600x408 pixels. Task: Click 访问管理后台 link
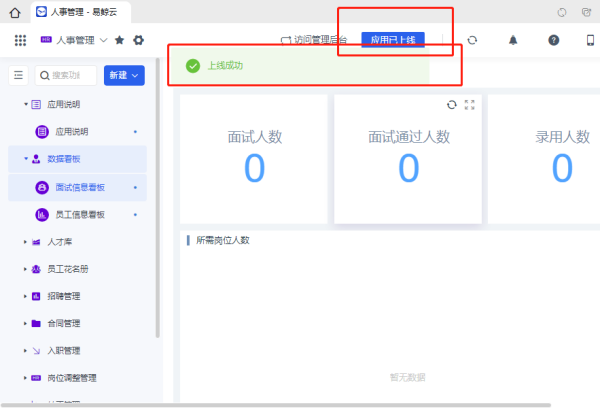coord(314,40)
